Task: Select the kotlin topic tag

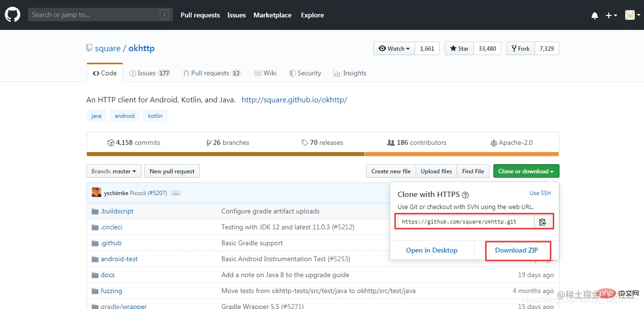Action: coord(155,116)
